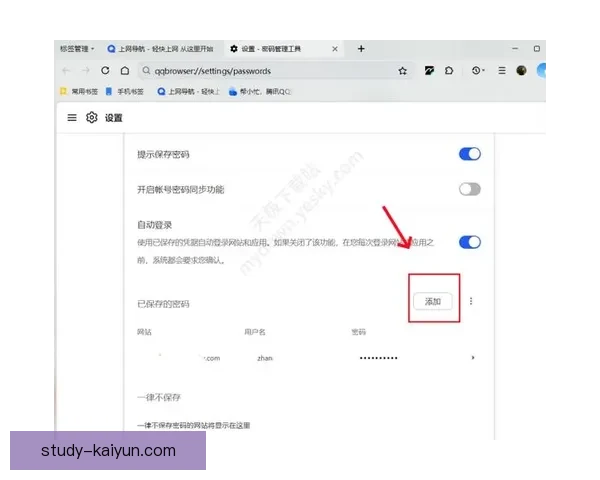Select the 设置 - 密码管理工具 tab

tap(284, 49)
